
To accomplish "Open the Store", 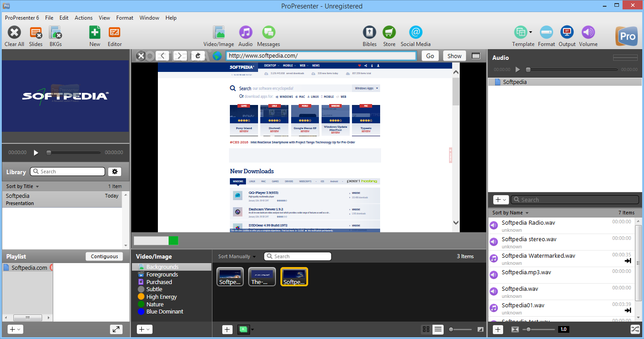I will coord(389,33).
